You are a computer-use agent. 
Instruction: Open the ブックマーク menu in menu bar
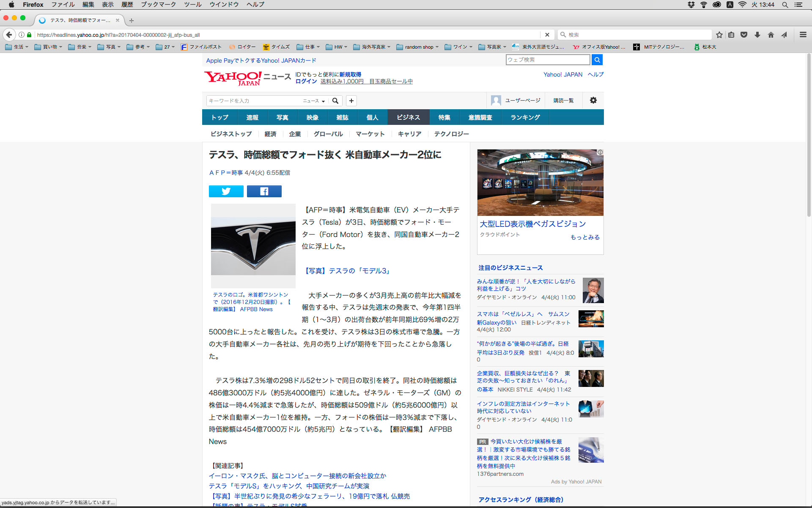158,5
